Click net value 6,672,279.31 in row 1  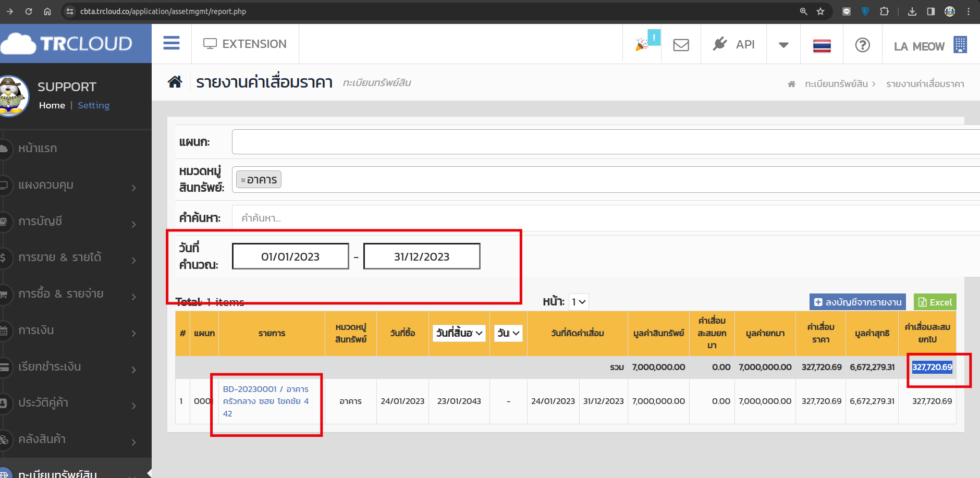click(872, 401)
